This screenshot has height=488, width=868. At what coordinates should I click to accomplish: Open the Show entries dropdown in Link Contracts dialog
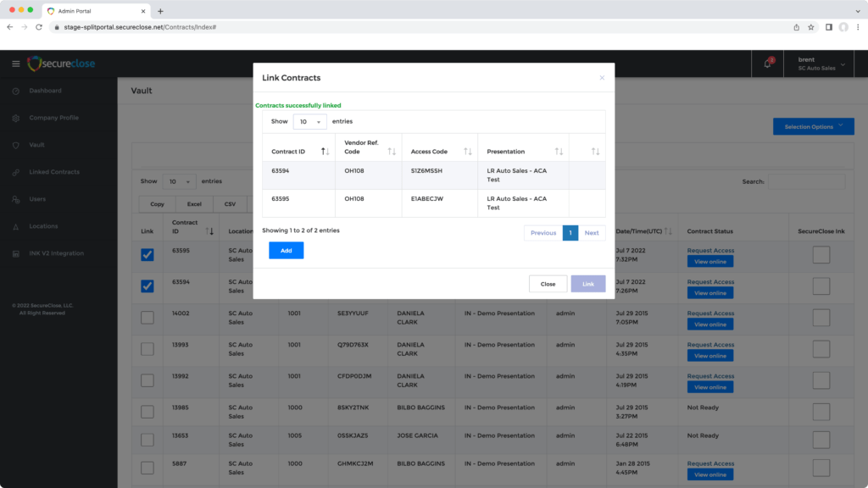(x=310, y=121)
